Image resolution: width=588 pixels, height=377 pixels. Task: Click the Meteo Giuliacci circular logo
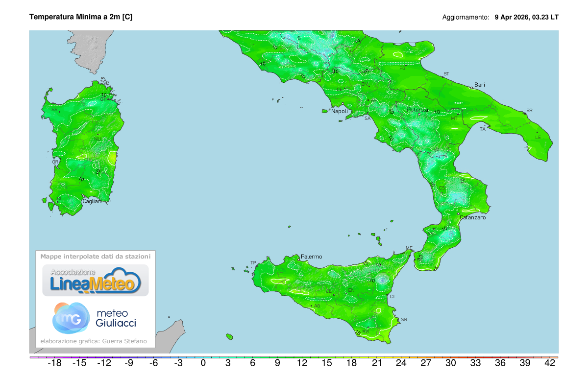point(71,317)
